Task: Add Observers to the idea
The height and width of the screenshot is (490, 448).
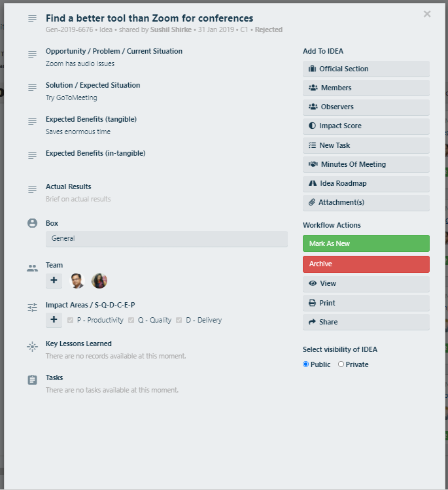Action: (366, 107)
